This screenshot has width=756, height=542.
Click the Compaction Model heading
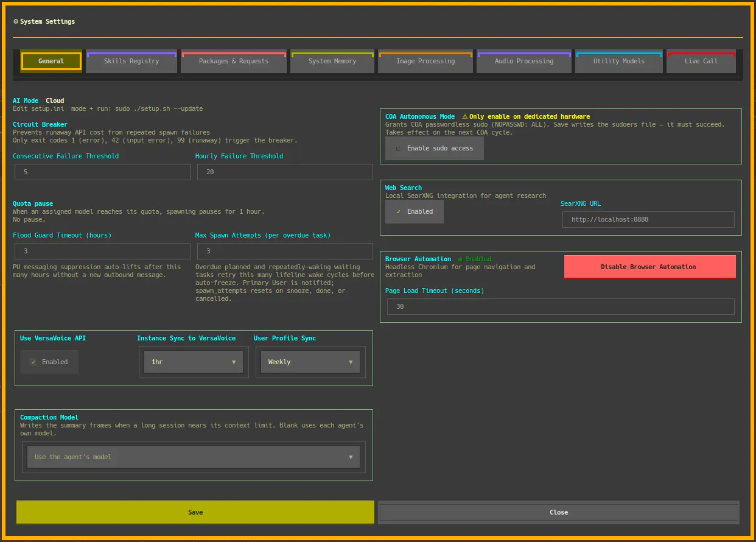[x=49, y=417]
